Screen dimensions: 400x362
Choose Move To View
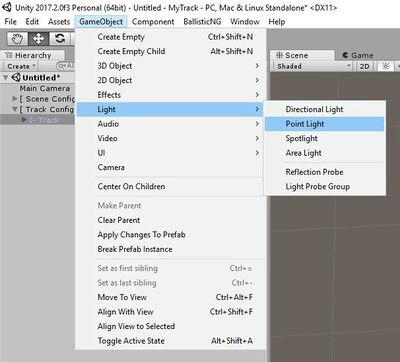click(171, 297)
